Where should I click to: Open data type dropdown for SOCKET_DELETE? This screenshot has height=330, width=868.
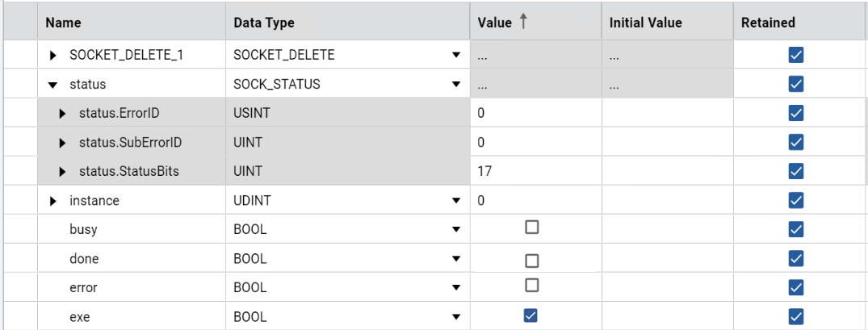click(x=456, y=56)
